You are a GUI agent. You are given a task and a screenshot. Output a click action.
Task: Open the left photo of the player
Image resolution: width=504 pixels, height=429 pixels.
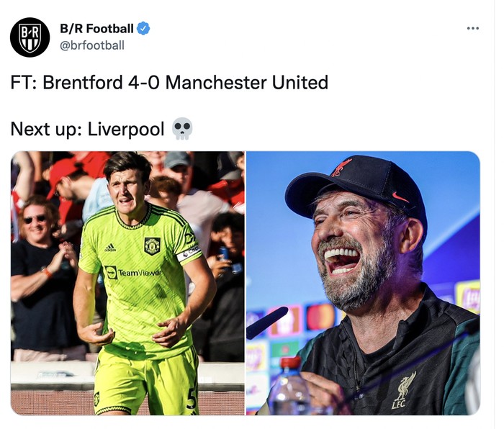click(127, 283)
